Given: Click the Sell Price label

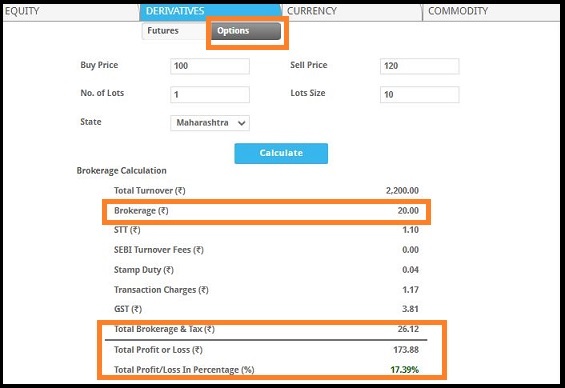Looking at the screenshot, I should [309, 65].
